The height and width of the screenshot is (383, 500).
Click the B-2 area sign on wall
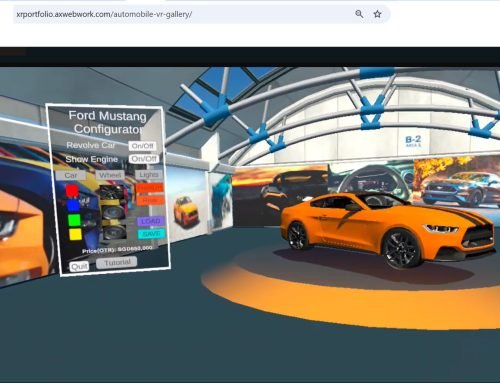coord(413,141)
